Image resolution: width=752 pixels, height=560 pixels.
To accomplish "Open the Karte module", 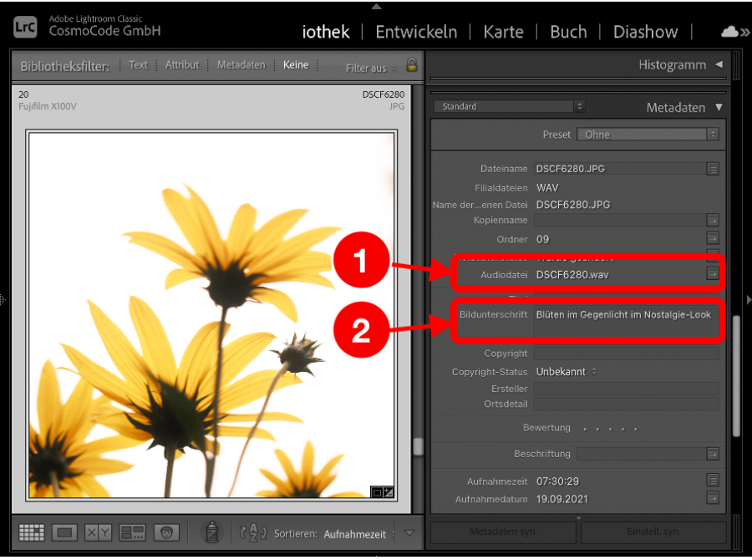I will pyautogui.click(x=504, y=32).
